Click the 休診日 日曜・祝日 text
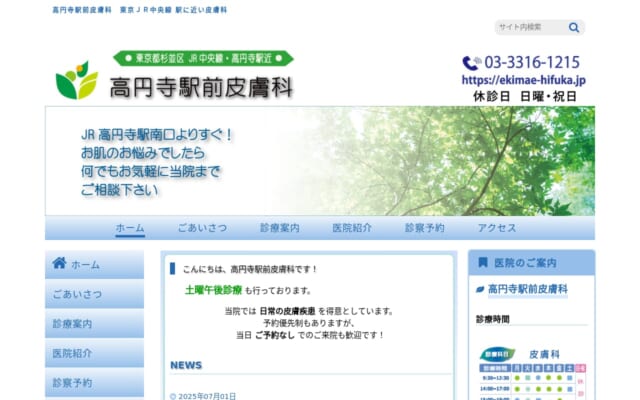640x400 pixels. (x=524, y=96)
